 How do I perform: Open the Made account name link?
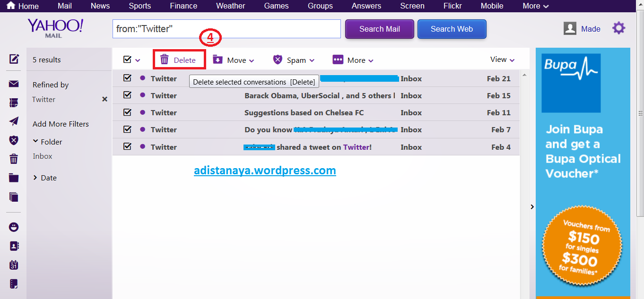591,29
